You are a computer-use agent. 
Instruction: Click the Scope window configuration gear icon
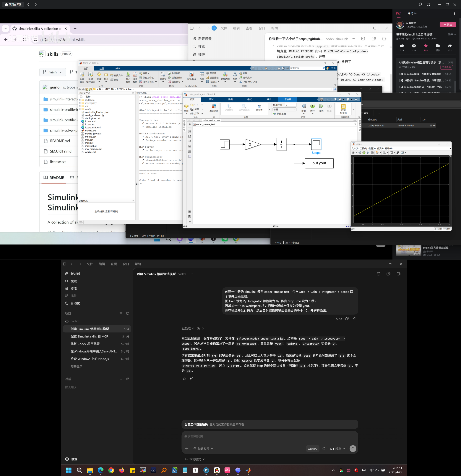coord(353,153)
